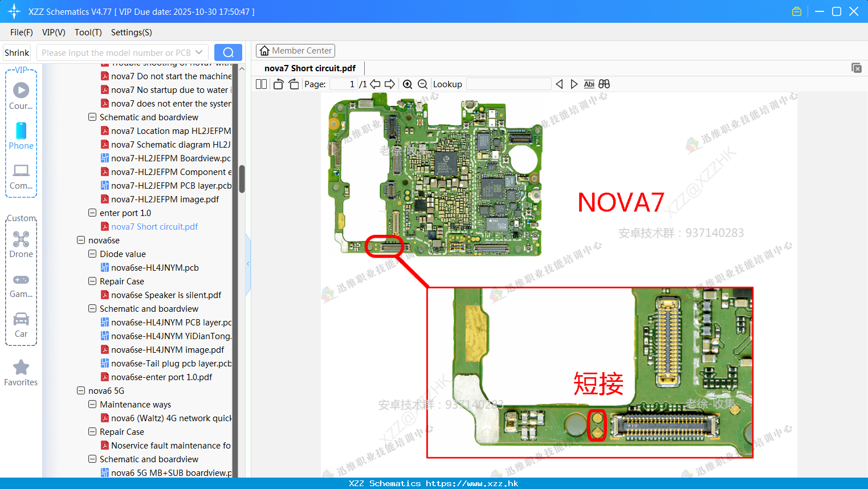Collapse the nova6se Repair Case folder

click(x=92, y=281)
